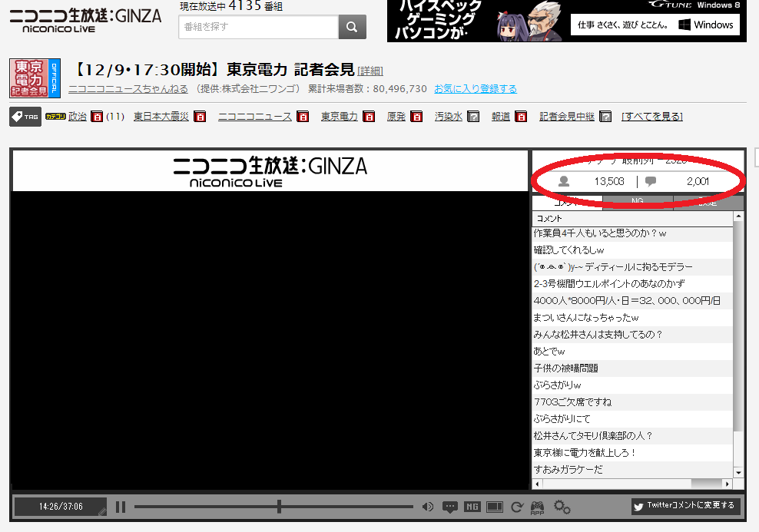This screenshot has height=532, width=759.
Task: Open the ニコニコニュースちゃんねる link
Action: 128,89
